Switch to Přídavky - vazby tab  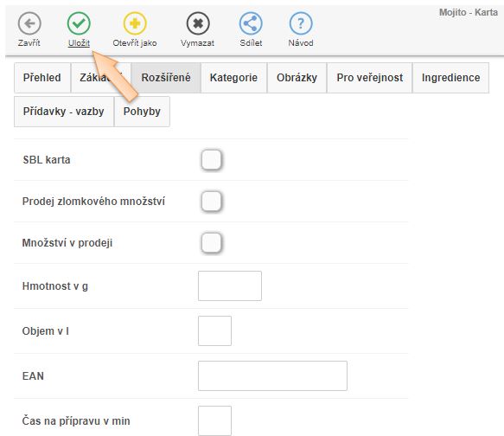[x=64, y=112]
